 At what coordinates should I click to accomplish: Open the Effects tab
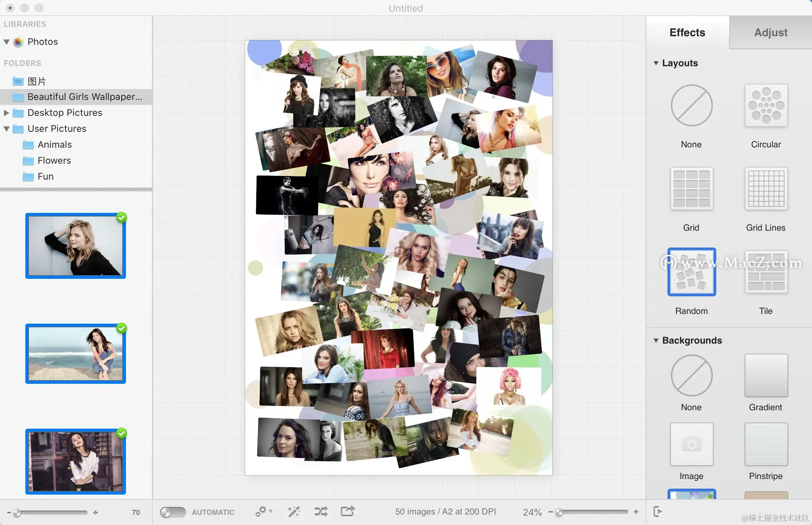click(x=687, y=33)
